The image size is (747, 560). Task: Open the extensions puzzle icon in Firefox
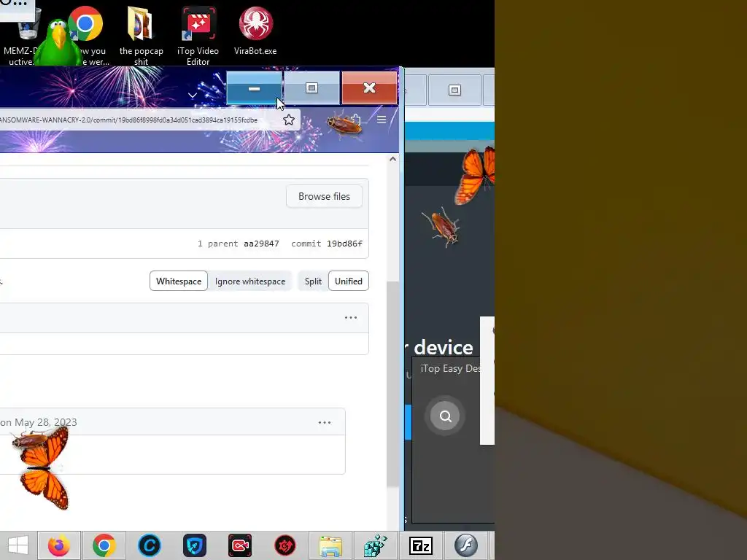356,119
